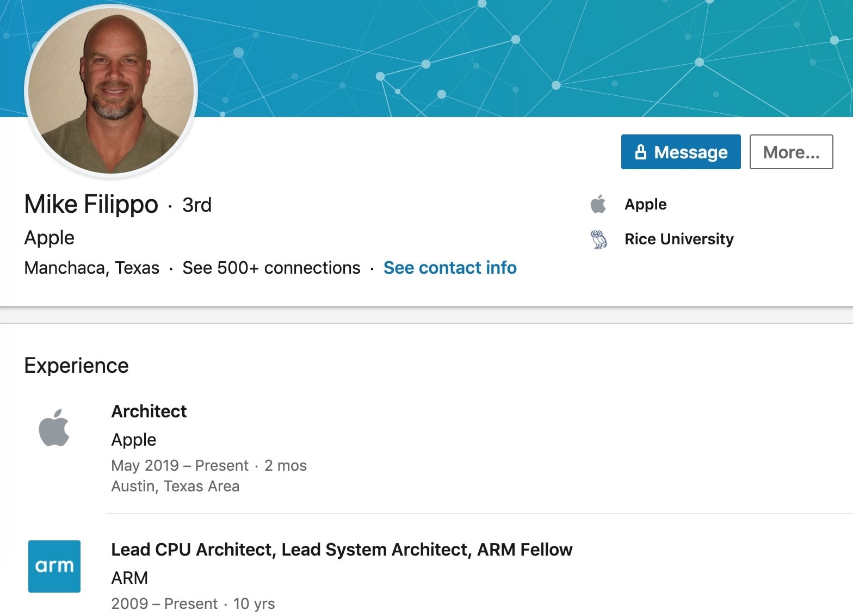Click See 500+ connections
The width and height of the screenshot is (853, 616).
[x=271, y=268]
